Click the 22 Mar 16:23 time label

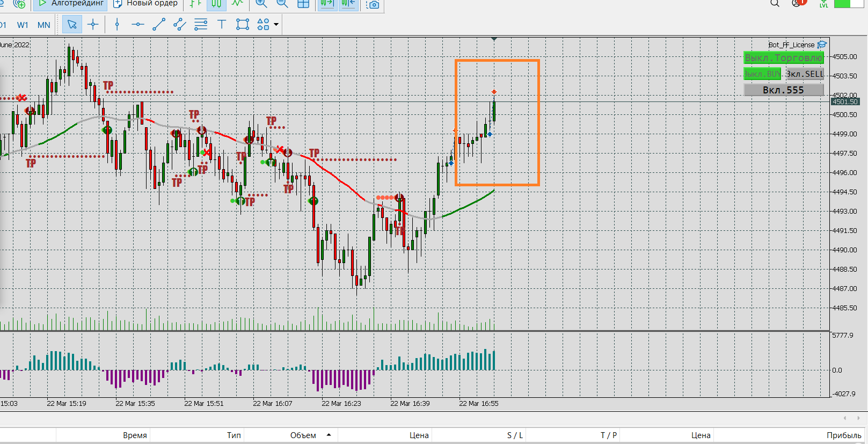pyautogui.click(x=341, y=403)
